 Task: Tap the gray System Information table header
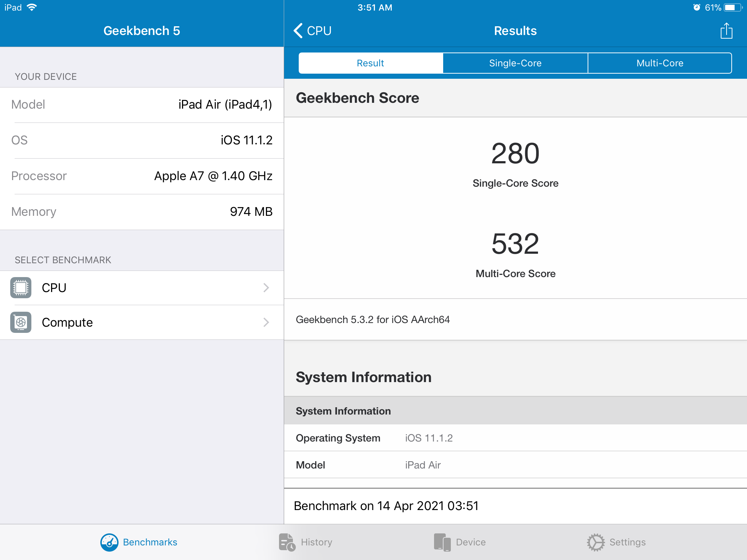pyautogui.click(x=515, y=411)
